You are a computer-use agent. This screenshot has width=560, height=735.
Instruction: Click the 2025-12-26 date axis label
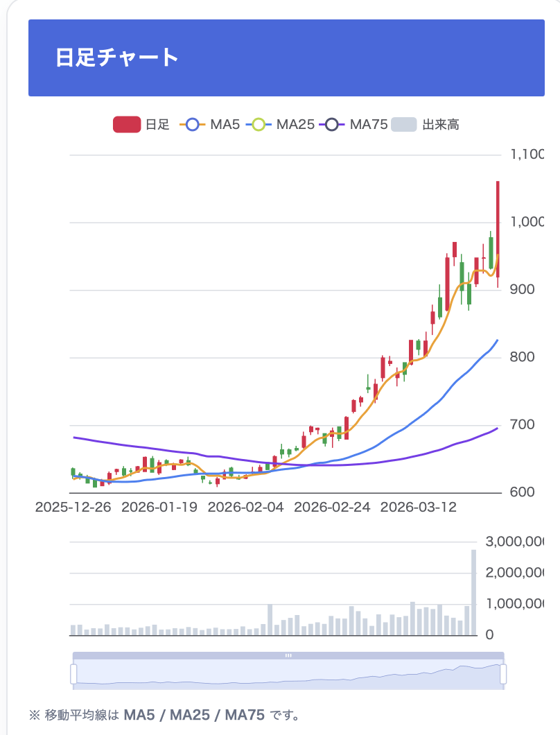(x=73, y=508)
